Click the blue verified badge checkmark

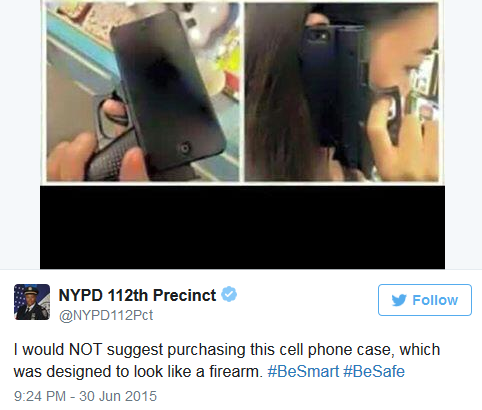click(229, 294)
